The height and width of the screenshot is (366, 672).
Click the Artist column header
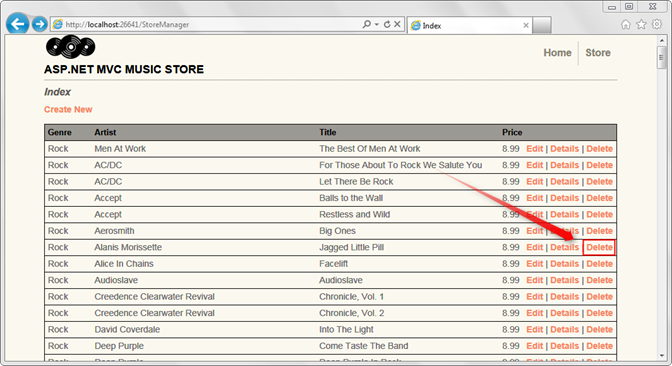[x=105, y=132]
